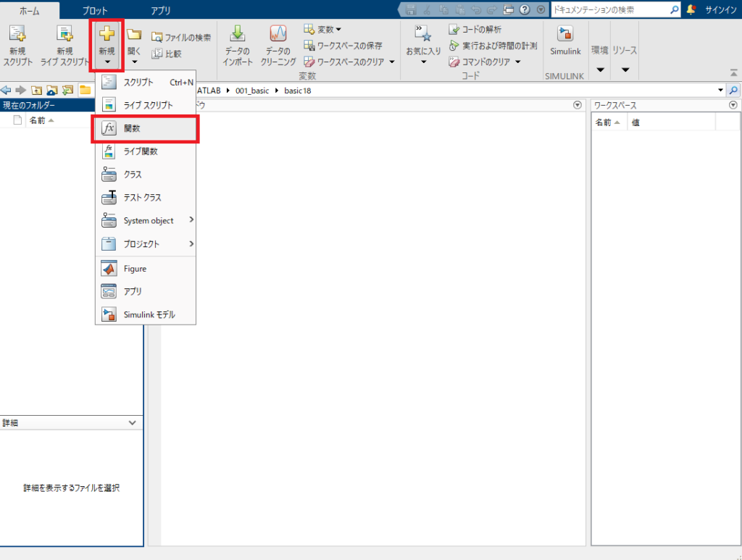742x560 pixels.
Task: Click the データのインポート icon
Action: [x=238, y=35]
